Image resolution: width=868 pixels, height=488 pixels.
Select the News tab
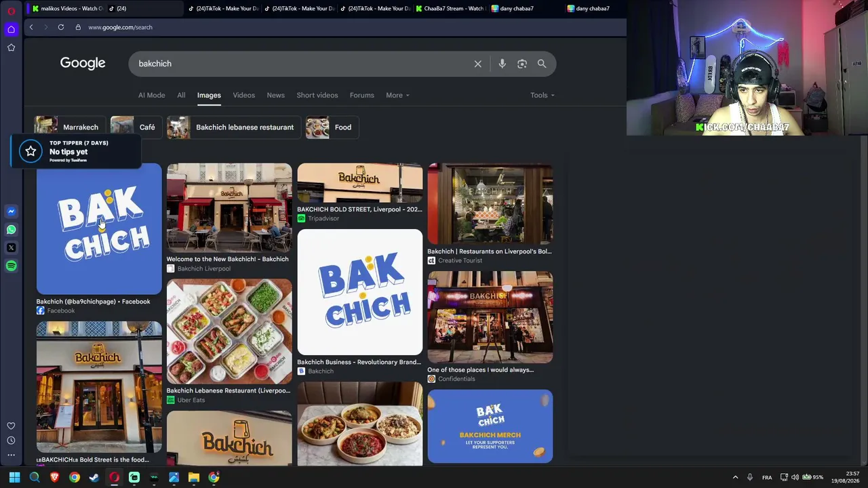pos(275,96)
